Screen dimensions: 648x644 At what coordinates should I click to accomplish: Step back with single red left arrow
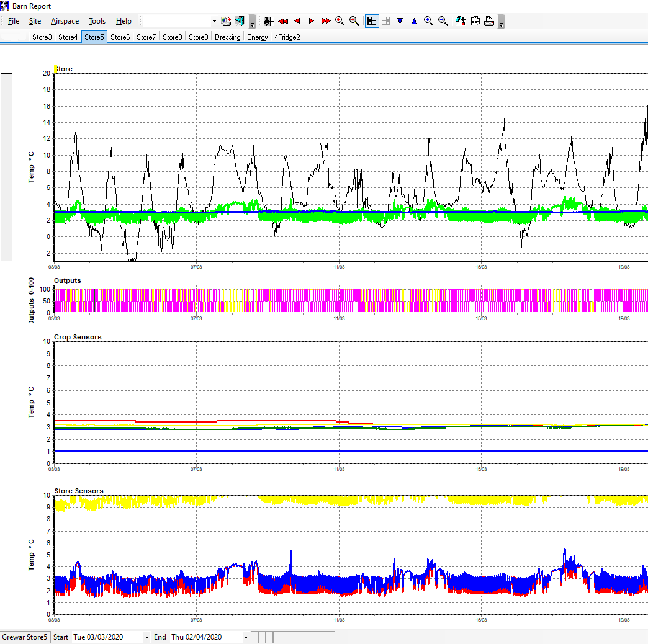pyautogui.click(x=297, y=21)
